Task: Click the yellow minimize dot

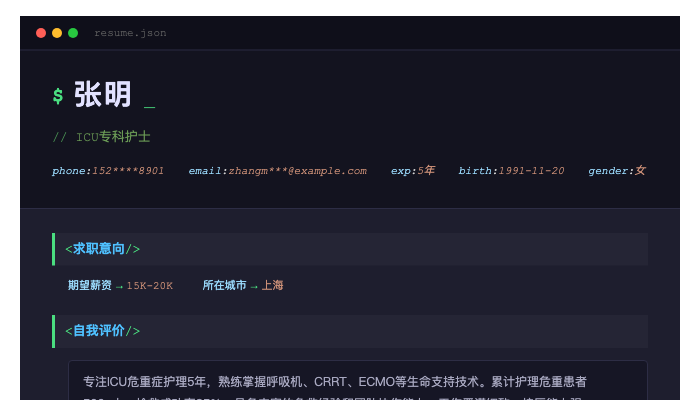Action: [x=57, y=33]
